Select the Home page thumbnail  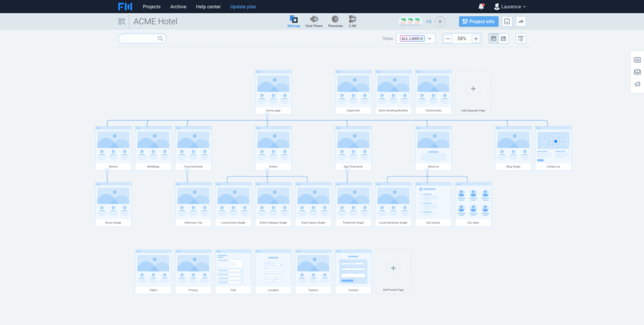tap(273, 92)
